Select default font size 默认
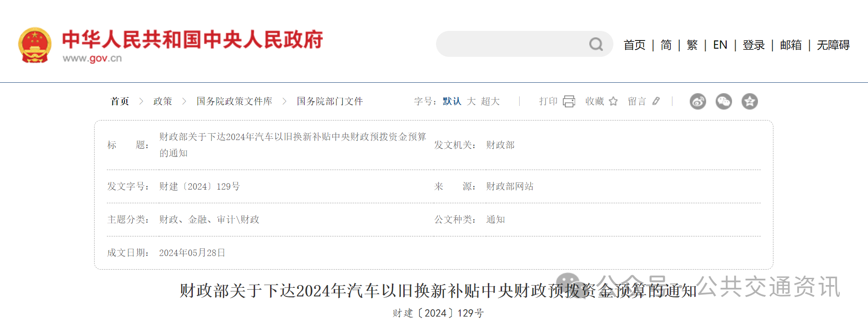868x321 pixels. [x=452, y=101]
